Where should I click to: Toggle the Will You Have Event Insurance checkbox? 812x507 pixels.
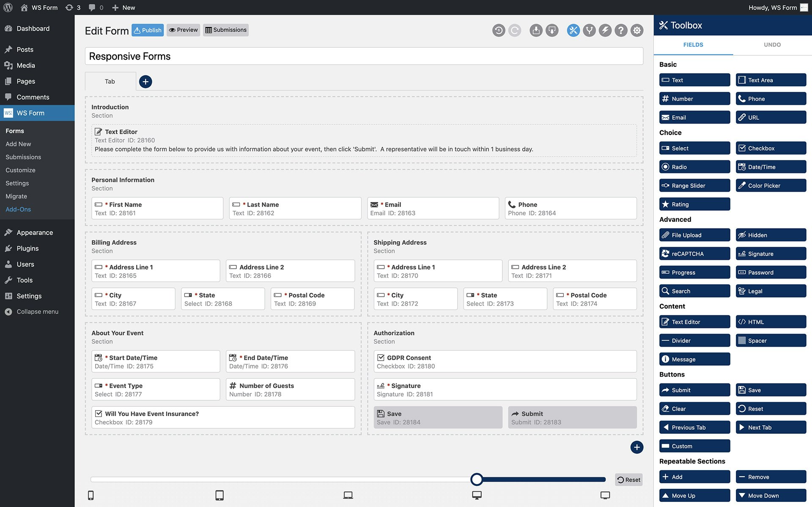(223, 417)
